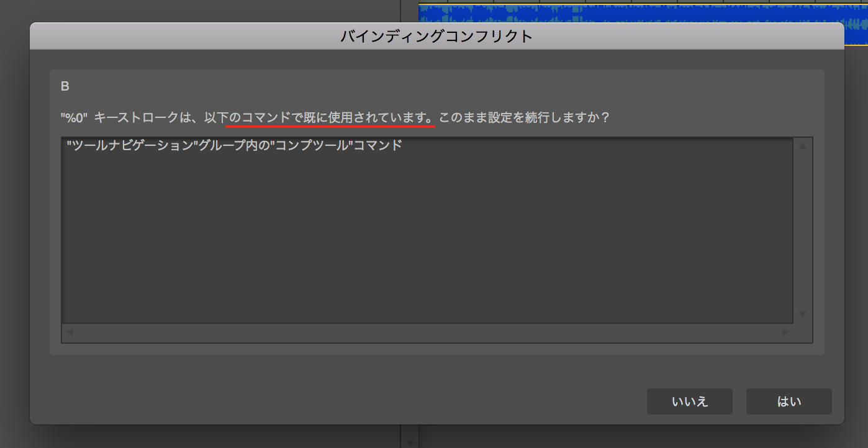Click the command list's scroll-down arrow
This screenshot has height=448, width=868.
point(802,315)
